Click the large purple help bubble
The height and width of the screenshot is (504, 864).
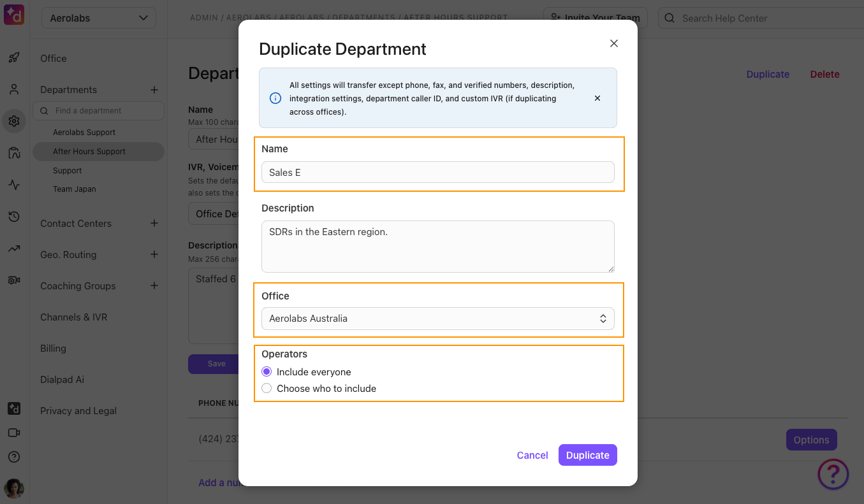pyautogui.click(x=833, y=475)
